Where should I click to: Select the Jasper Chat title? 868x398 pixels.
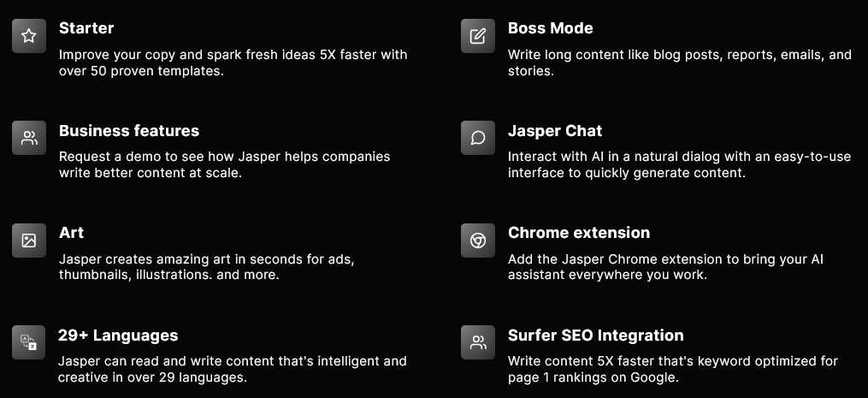pos(555,131)
